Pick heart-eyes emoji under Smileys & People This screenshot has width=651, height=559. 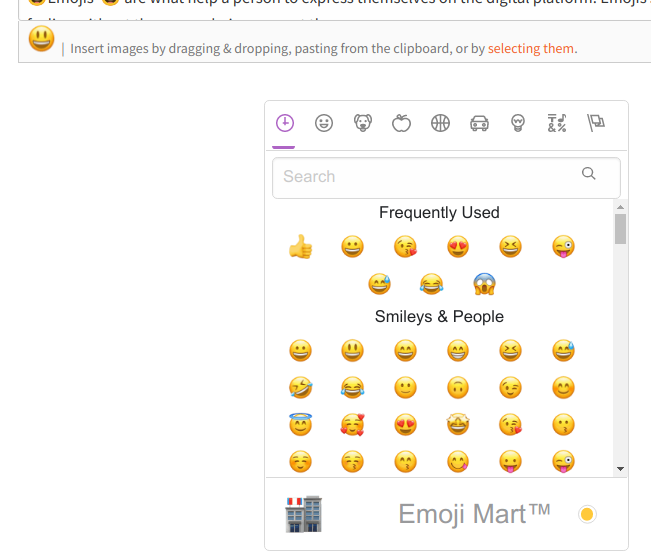tap(405, 425)
